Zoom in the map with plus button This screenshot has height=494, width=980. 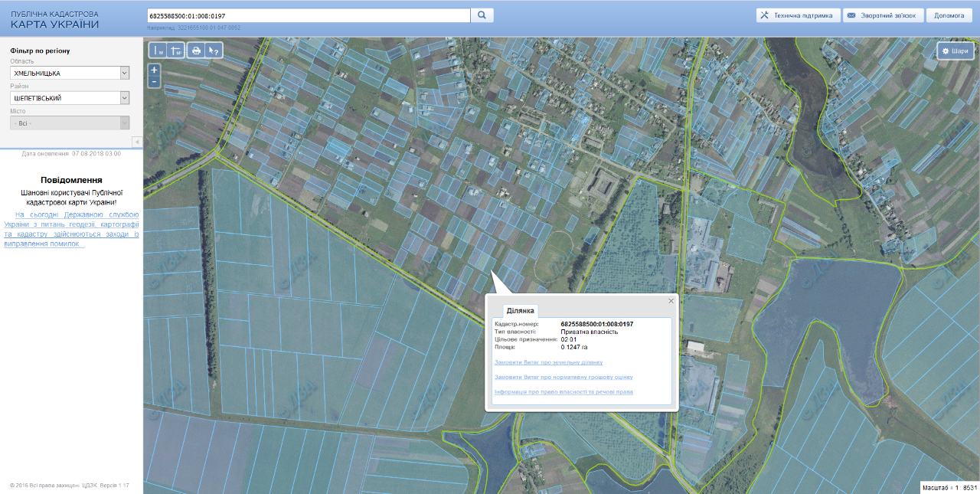click(154, 70)
